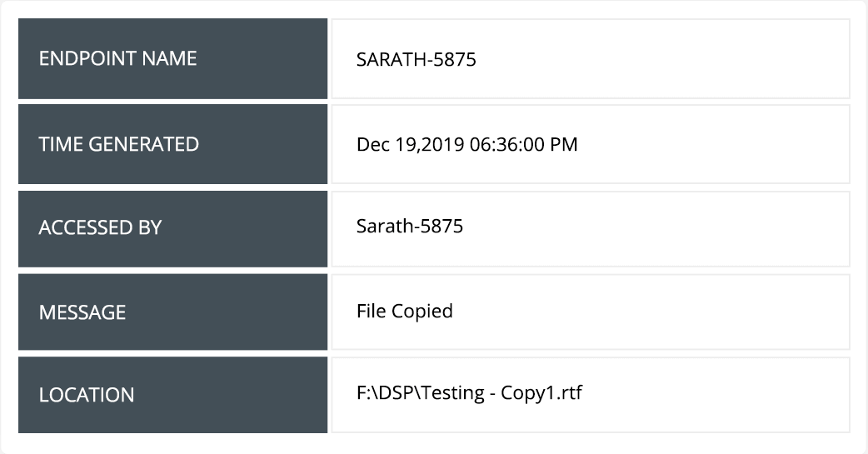Screen dimensions: 868x454
Task: Click the TIME GENERATED header cell
Action: 172,144
